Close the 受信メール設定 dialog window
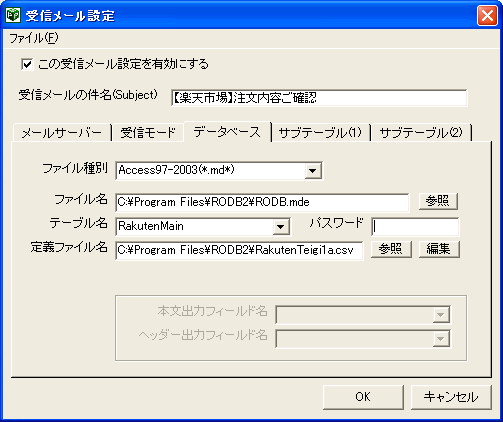This screenshot has height=422, width=503. coord(487,15)
